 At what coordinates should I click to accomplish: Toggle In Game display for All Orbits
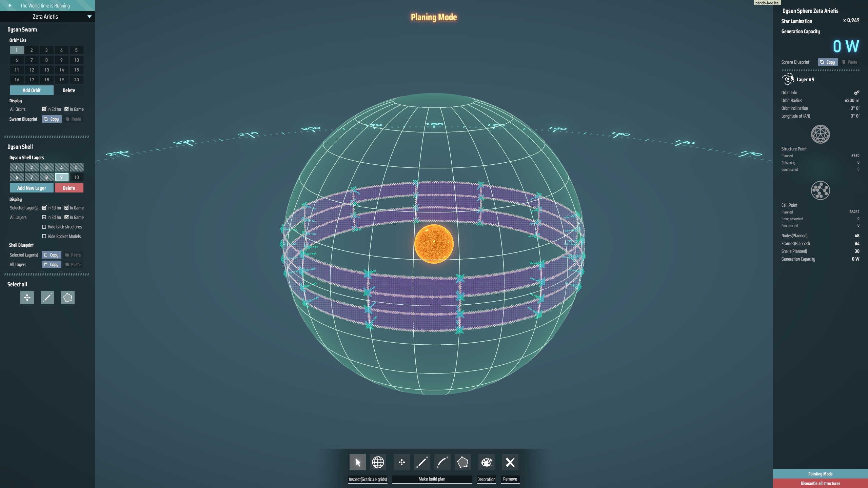[x=66, y=109]
